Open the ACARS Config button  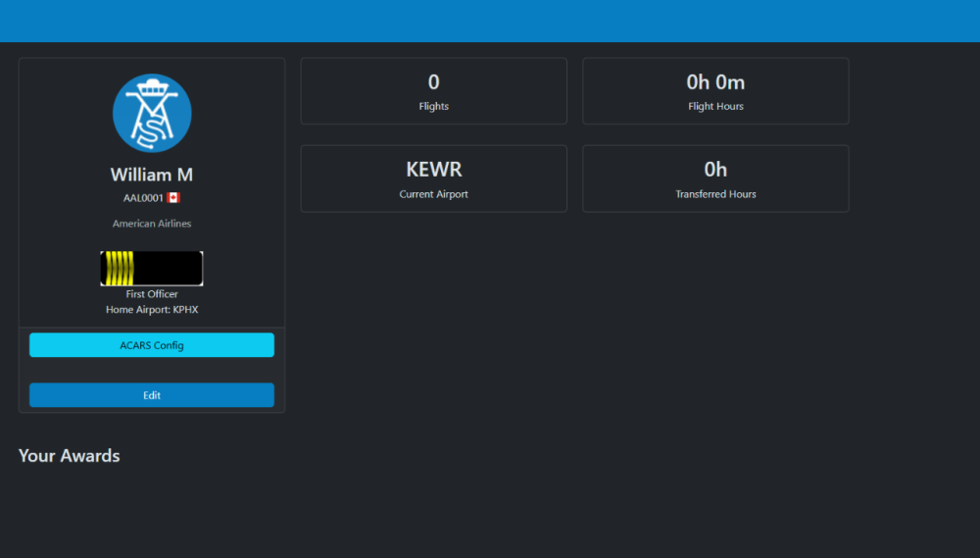(152, 345)
